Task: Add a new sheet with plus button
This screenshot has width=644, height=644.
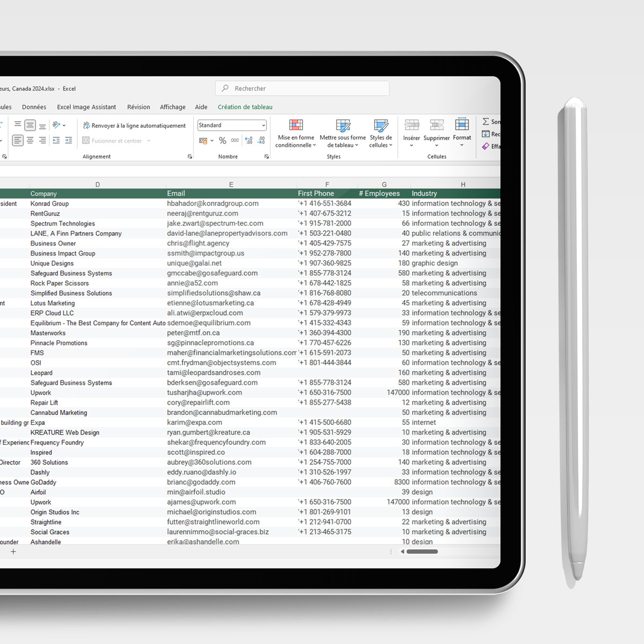Action: click(13, 552)
